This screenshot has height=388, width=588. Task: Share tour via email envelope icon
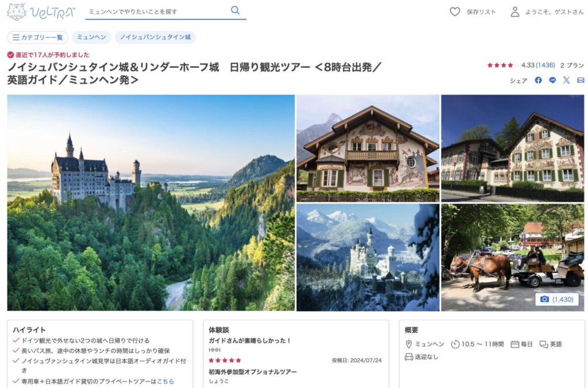(581, 80)
